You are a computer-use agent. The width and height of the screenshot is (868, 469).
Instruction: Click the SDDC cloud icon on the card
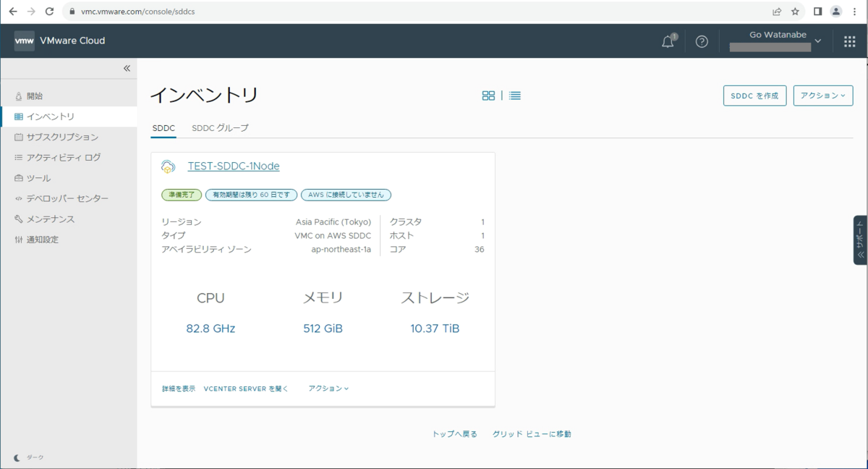click(168, 166)
